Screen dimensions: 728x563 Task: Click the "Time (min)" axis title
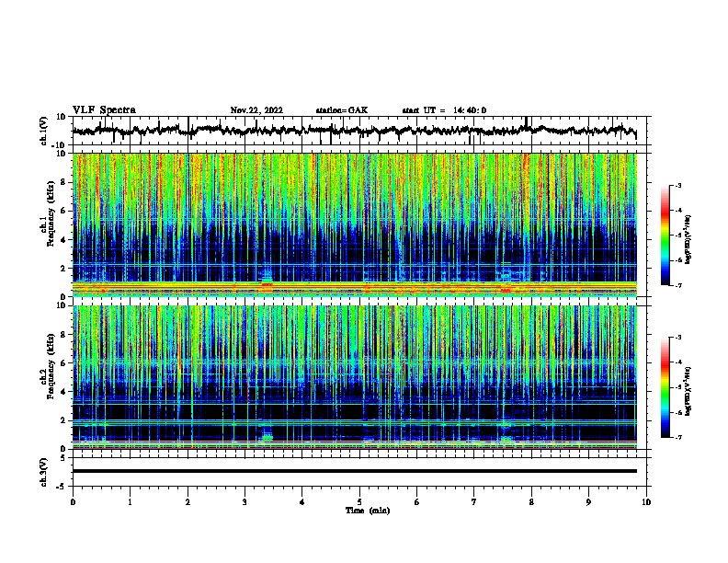(368, 511)
